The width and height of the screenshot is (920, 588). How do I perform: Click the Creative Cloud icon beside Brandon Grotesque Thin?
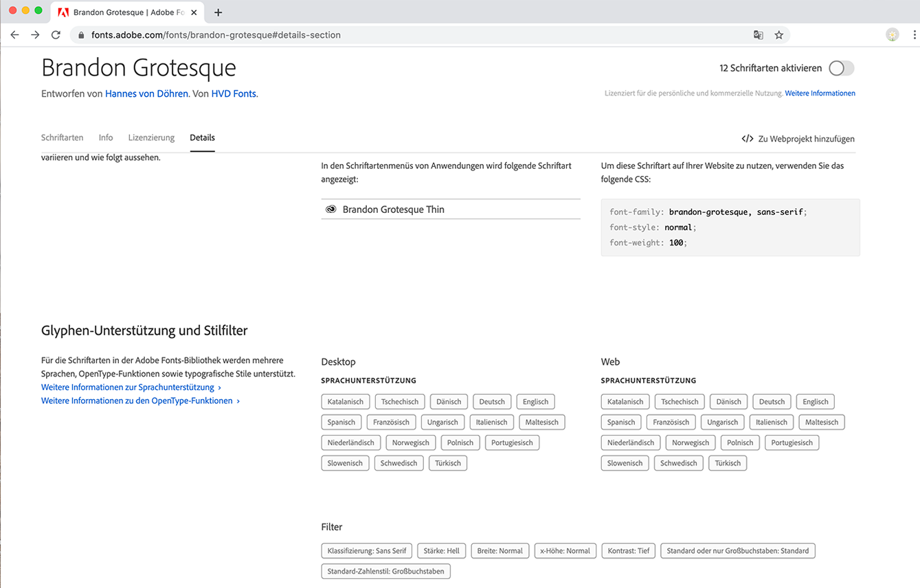click(x=330, y=210)
